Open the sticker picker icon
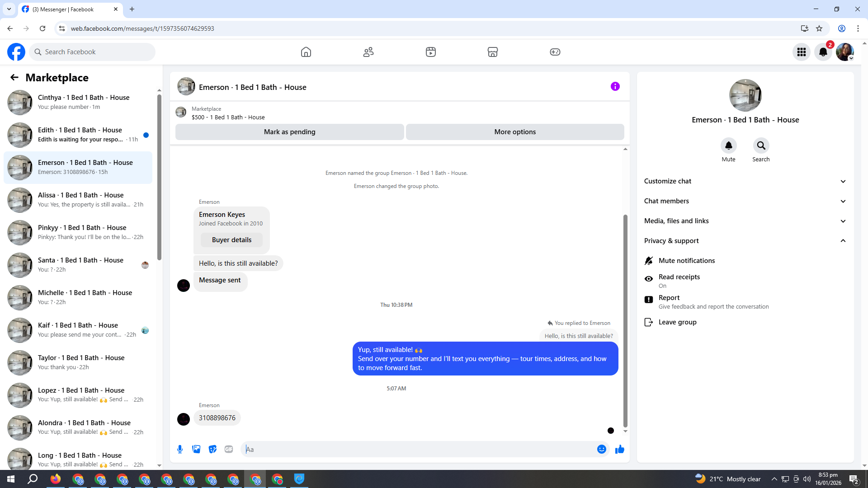Image resolution: width=868 pixels, height=488 pixels. [212, 449]
